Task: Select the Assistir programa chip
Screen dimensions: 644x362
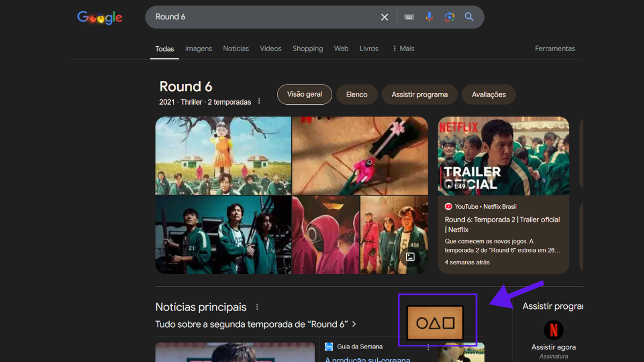Action: click(420, 94)
